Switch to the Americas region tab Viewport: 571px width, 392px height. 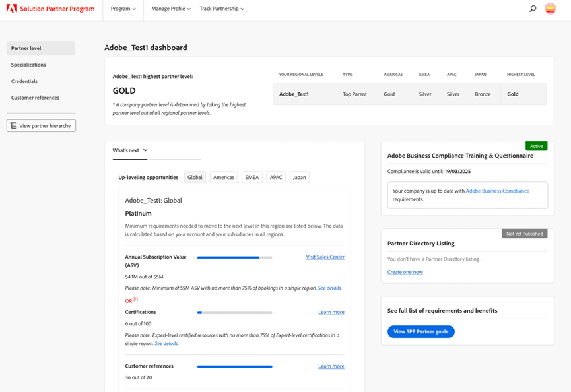click(x=224, y=177)
